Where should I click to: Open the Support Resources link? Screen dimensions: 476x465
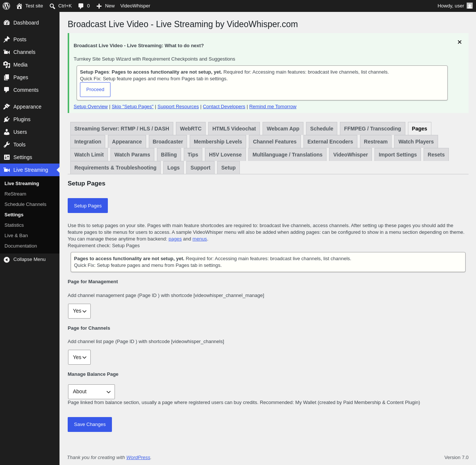[178, 107]
